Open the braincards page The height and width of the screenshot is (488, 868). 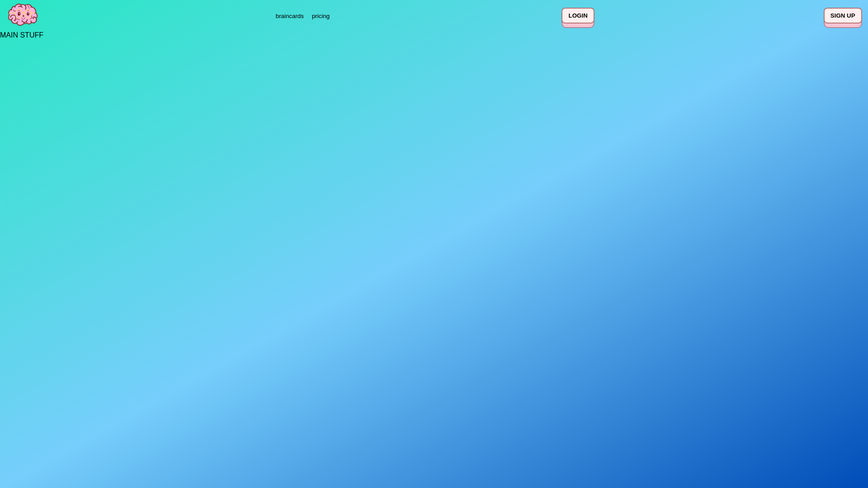289,16
